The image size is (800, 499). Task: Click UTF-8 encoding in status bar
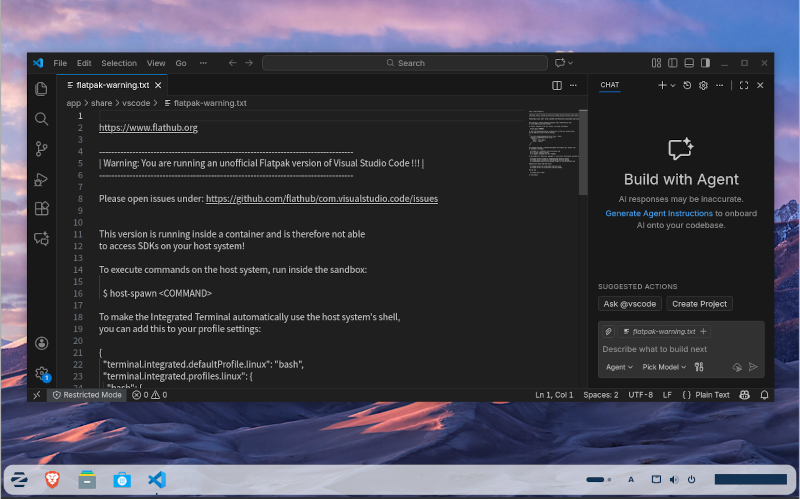click(x=640, y=395)
